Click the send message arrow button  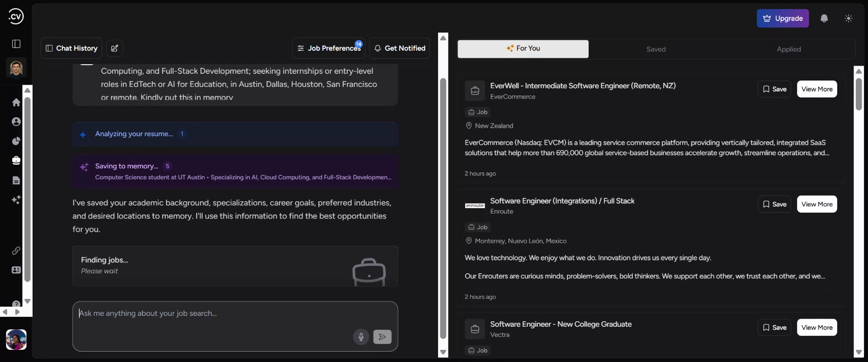tap(382, 337)
